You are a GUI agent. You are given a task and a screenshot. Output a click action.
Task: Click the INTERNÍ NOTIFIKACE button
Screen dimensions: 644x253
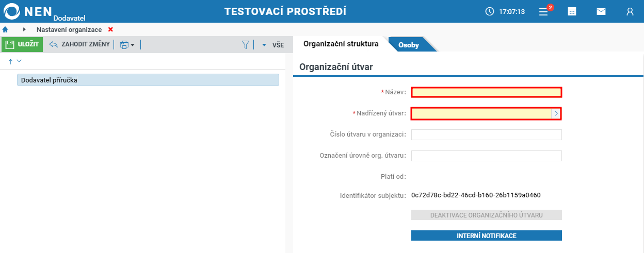487,235
